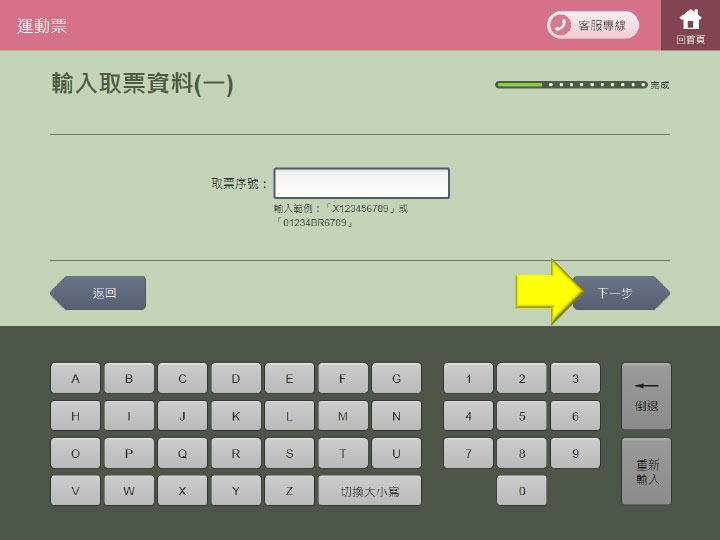Tap the number 5 key

click(x=522, y=416)
